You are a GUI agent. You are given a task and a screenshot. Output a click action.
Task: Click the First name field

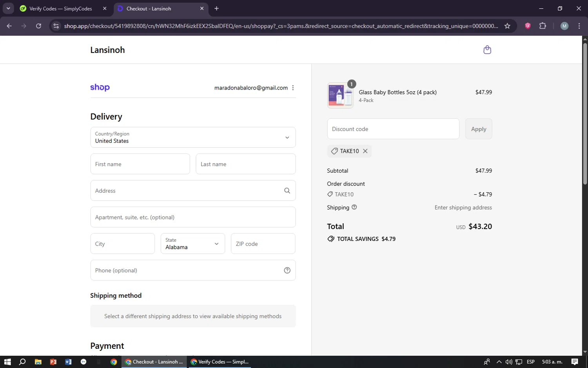140,164
